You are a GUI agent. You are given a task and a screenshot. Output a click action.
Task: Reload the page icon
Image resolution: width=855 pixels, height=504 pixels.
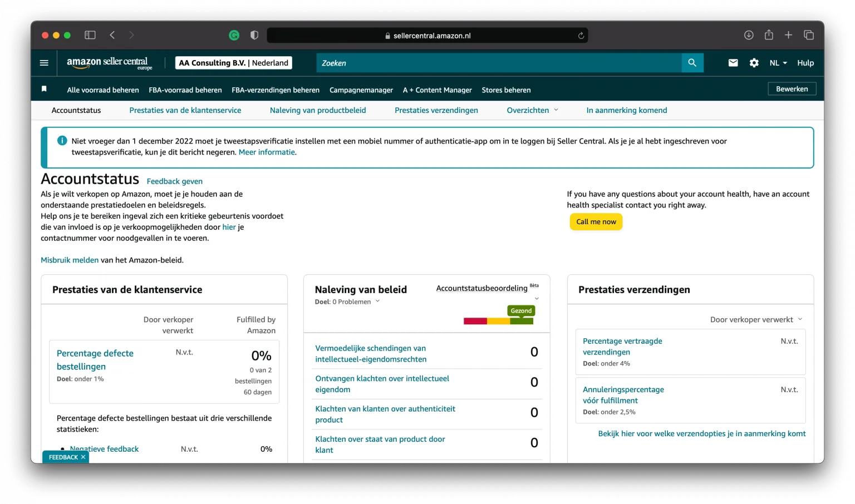[581, 36]
